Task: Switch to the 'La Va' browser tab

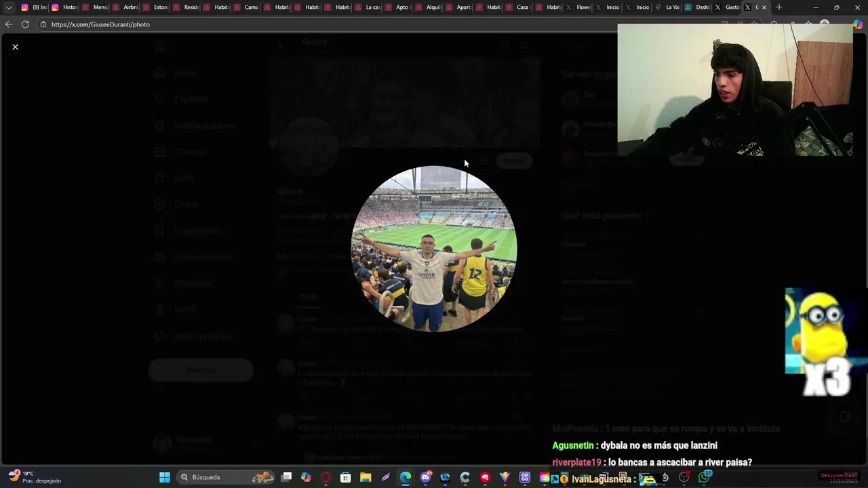Action: pyautogui.click(x=668, y=7)
